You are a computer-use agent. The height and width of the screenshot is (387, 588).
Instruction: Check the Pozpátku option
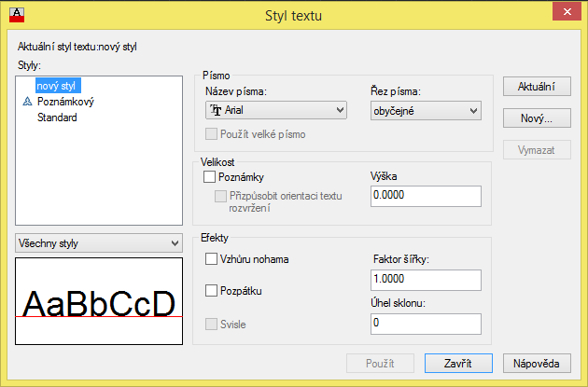click(x=211, y=290)
